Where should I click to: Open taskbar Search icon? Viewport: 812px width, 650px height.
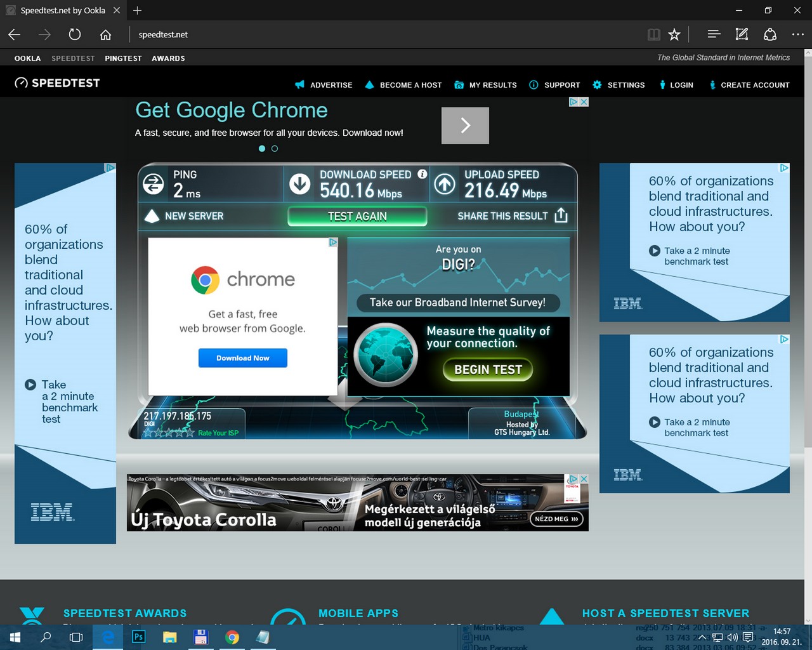46,637
